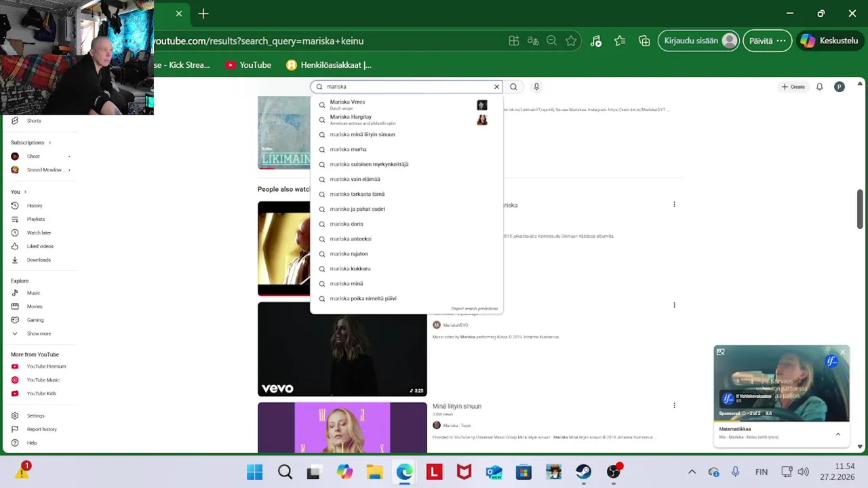Close the miniplayer with its X
868x488 pixels.
(x=842, y=352)
